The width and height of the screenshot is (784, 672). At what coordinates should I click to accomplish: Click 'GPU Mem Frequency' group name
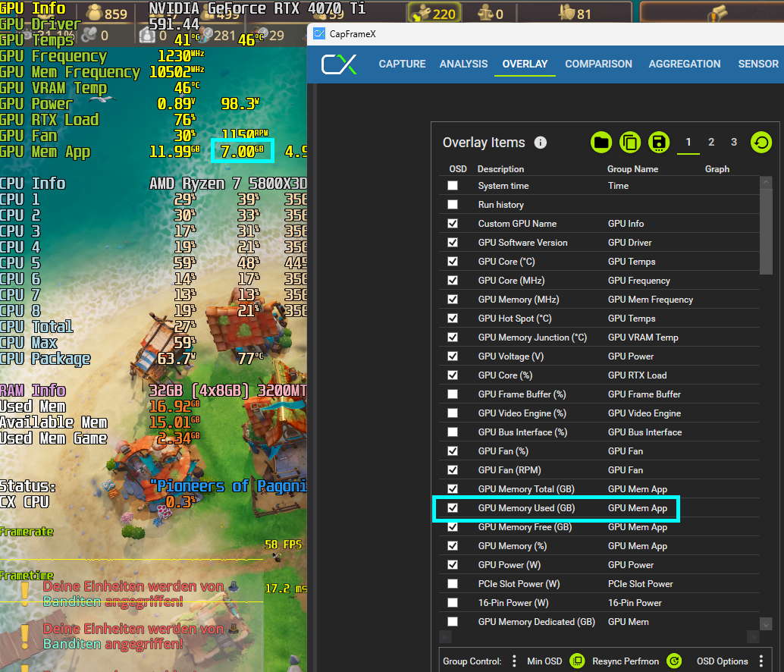coord(650,300)
